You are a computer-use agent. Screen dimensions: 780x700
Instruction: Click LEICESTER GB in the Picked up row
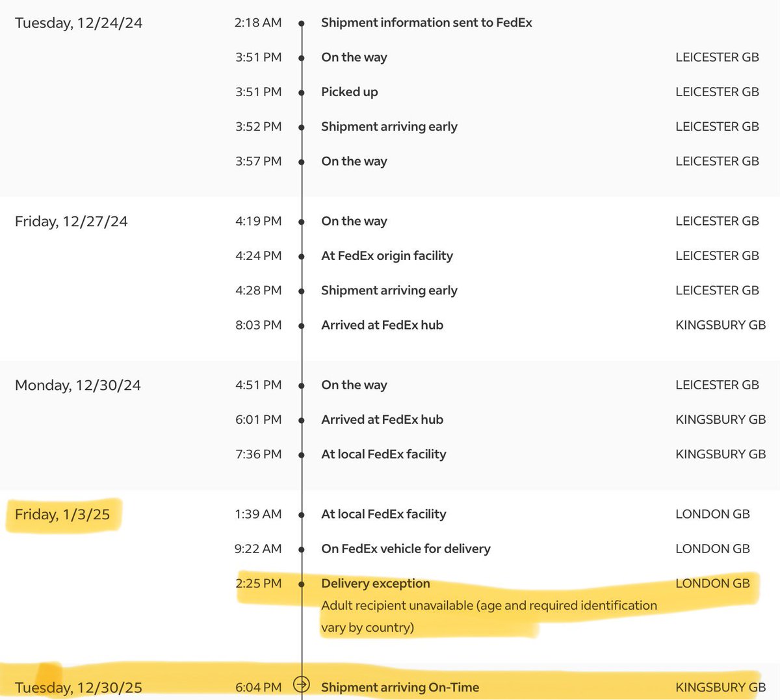pos(717,92)
